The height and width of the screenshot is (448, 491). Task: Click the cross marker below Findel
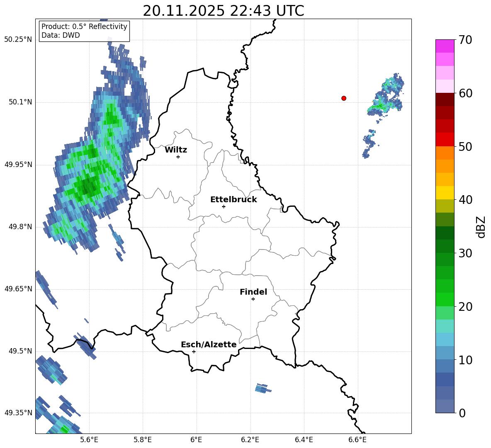pyautogui.click(x=253, y=299)
